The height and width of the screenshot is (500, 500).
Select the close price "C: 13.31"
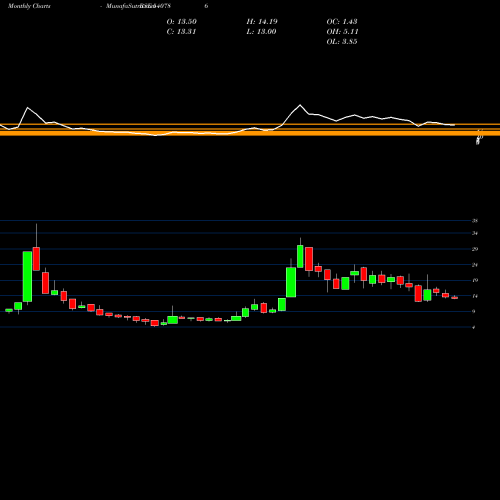pyautogui.click(x=181, y=32)
